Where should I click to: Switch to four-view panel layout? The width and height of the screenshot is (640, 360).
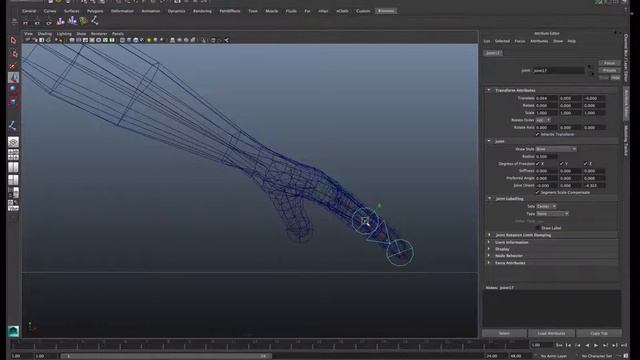coord(13,155)
